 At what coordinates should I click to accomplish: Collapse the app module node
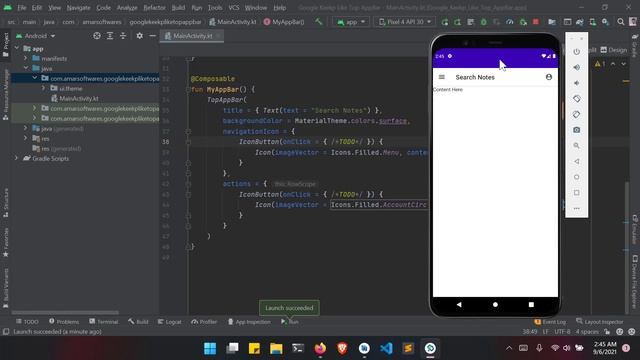pos(17,49)
